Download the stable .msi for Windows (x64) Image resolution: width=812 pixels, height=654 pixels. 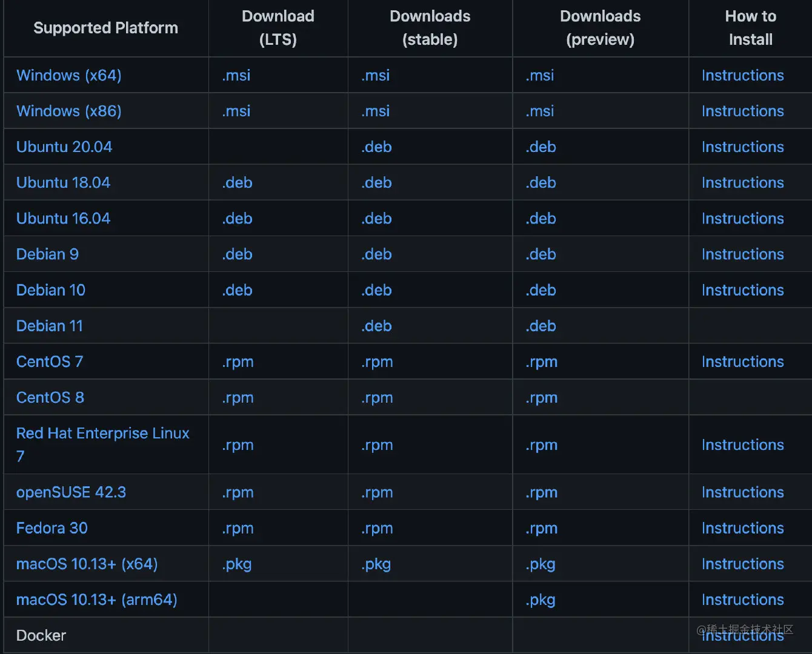coord(376,75)
